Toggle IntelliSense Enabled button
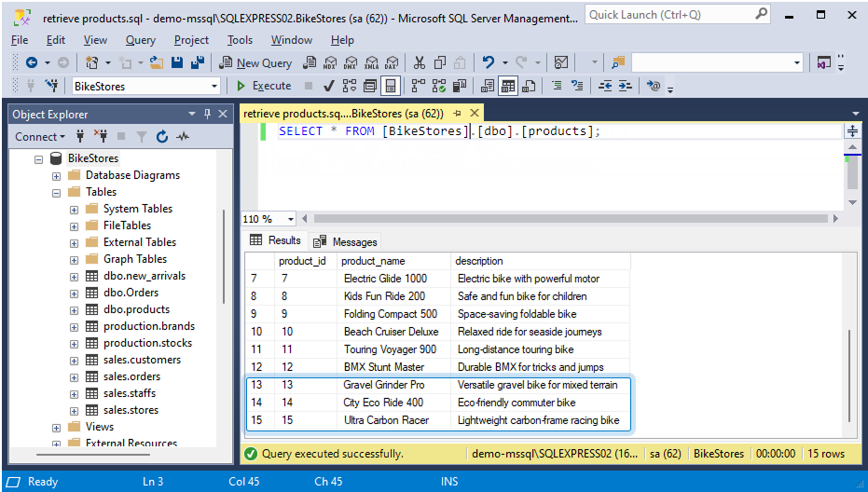 tap(391, 86)
